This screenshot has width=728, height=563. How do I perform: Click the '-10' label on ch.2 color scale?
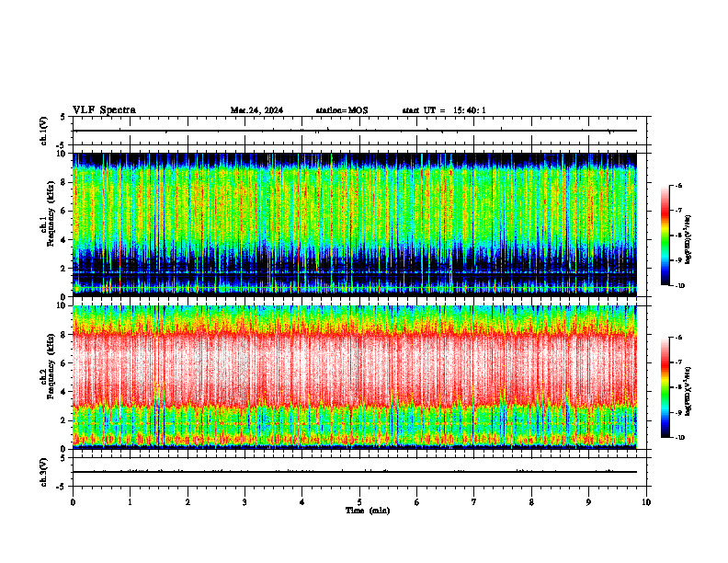[x=679, y=438]
